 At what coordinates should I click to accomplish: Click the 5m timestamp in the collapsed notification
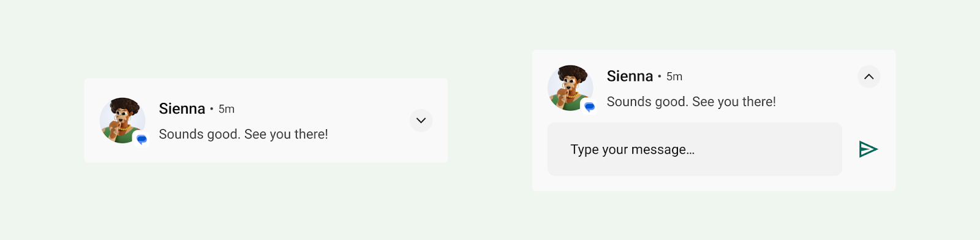(227, 109)
